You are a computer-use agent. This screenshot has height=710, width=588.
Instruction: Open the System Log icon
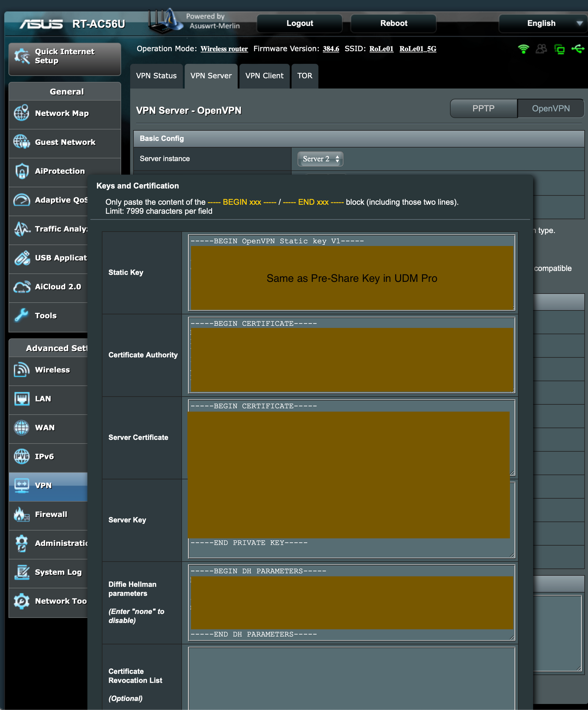(21, 572)
